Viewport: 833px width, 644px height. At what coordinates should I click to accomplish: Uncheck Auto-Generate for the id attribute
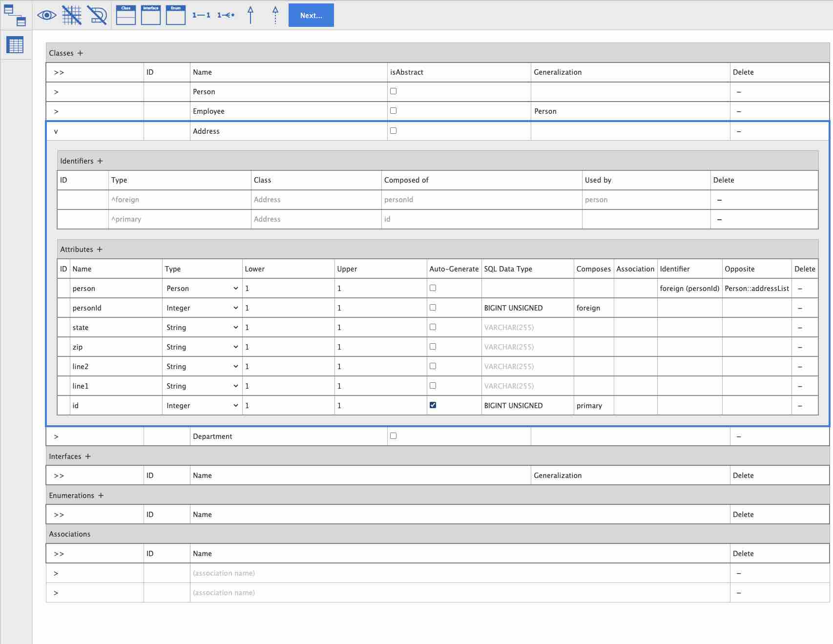[x=433, y=405]
